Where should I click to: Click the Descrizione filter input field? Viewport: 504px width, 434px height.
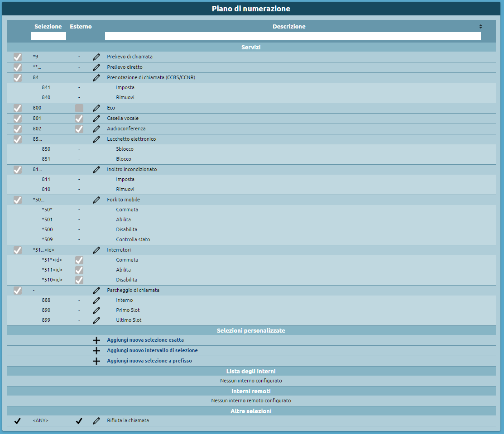tap(293, 36)
